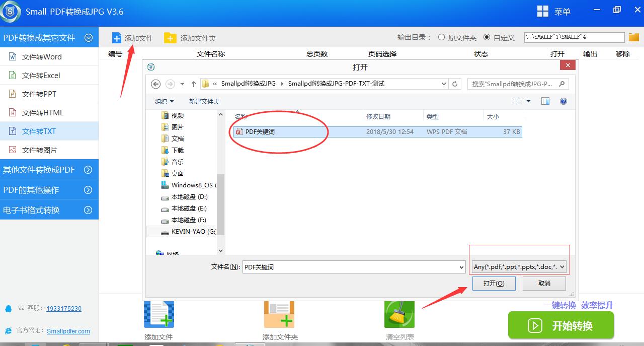Image resolution: width=644 pixels, height=346 pixels.
Task: Select 自定义 output radio button
Action: coord(487,37)
